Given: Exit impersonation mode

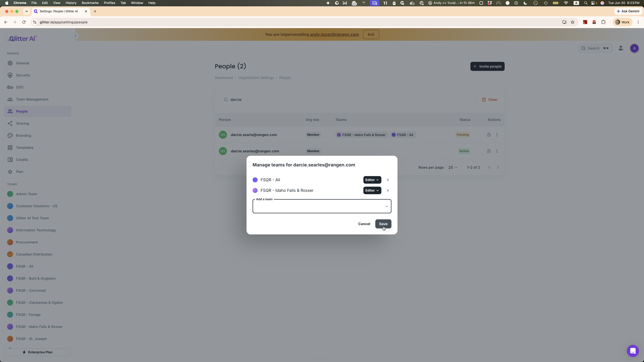Looking at the screenshot, I should tap(371, 34).
